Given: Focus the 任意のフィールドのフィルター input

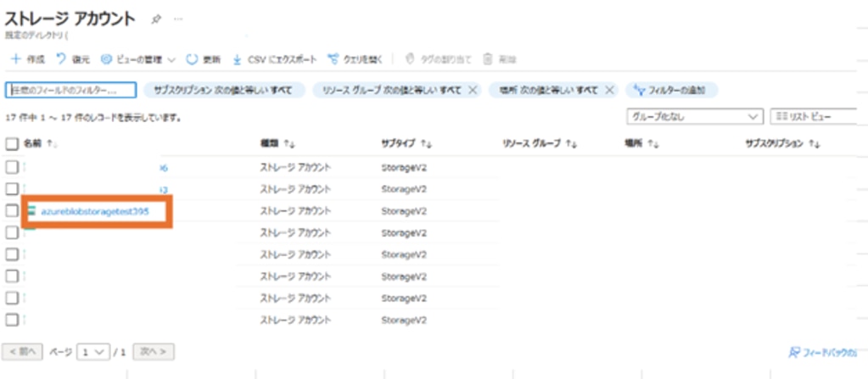Looking at the screenshot, I should [x=71, y=90].
